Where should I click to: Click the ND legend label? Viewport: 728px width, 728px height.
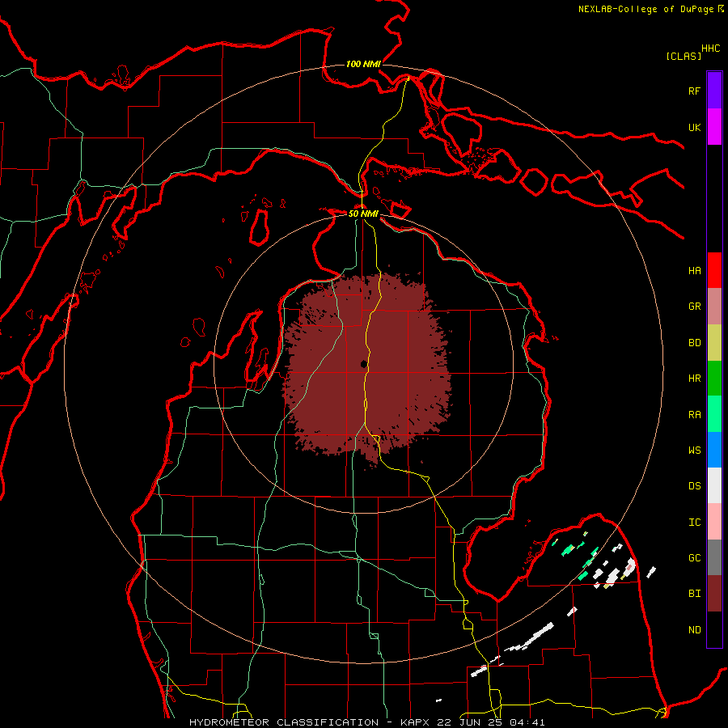(694, 630)
